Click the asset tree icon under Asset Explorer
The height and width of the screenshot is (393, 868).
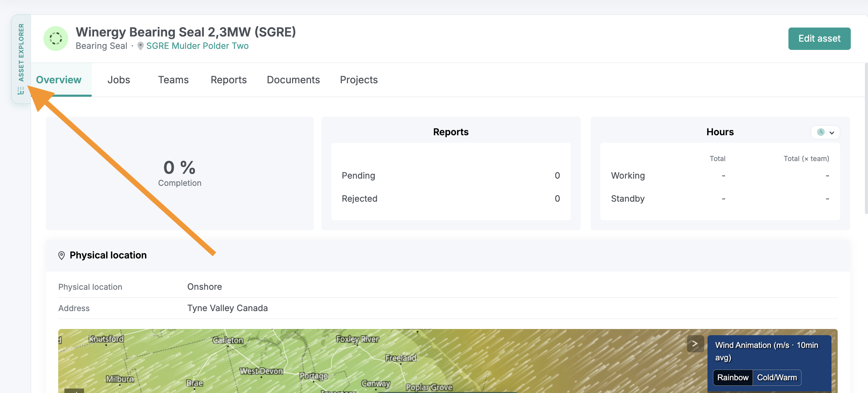click(21, 91)
